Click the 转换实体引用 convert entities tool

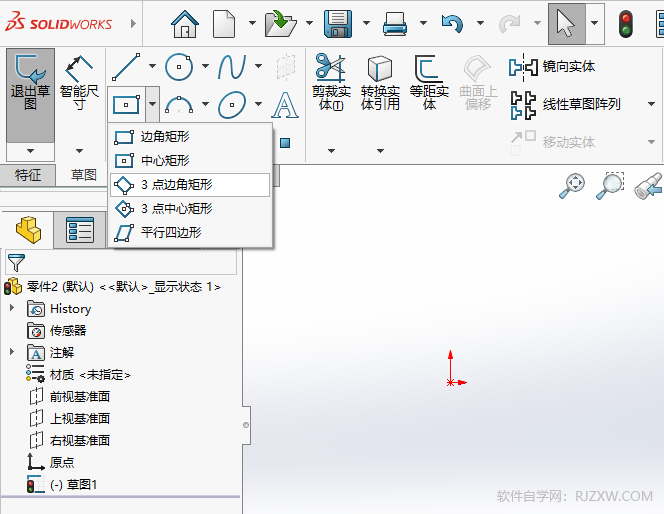point(380,82)
